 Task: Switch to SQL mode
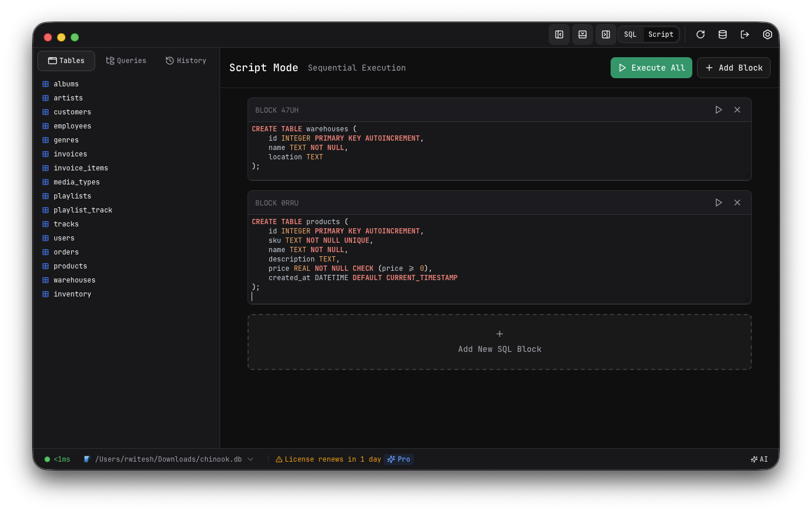pyautogui.click(x=630, y=34)
